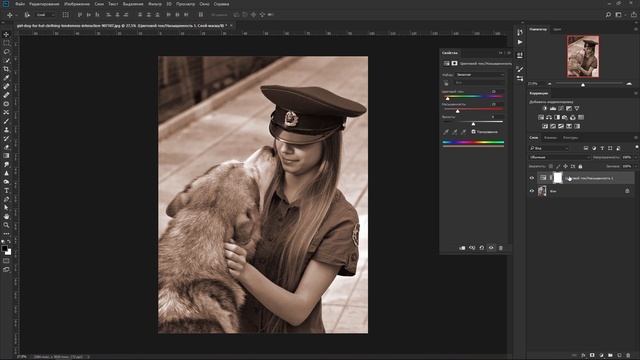Select the Rectangular Marquee tool
640x360 pixels.
(x=6, y=43)
